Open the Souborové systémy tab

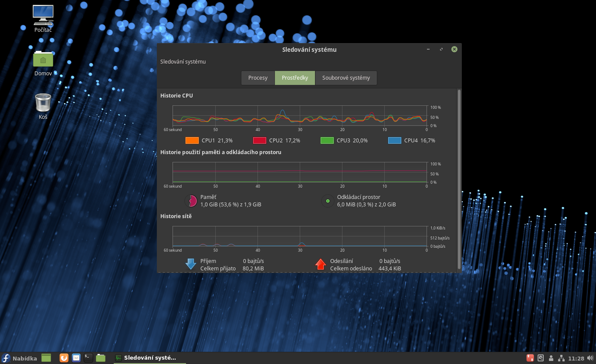(346, 78)
